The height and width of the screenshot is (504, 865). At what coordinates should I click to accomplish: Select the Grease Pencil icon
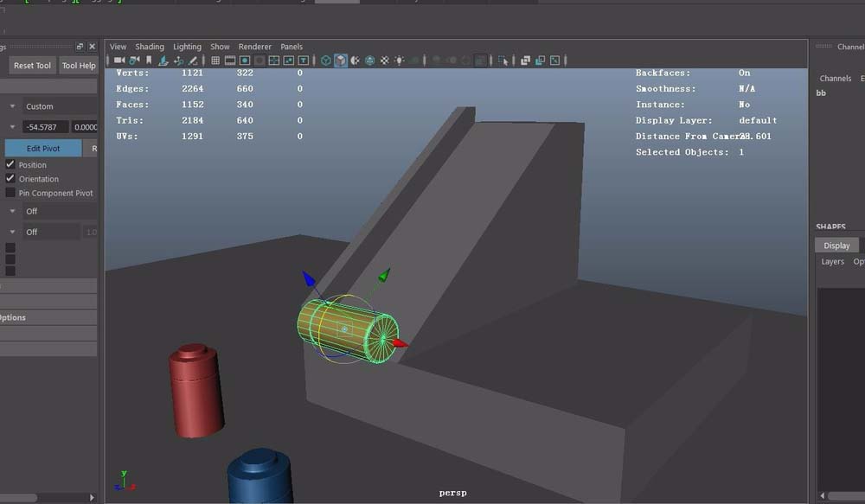[x=193, y=61]
